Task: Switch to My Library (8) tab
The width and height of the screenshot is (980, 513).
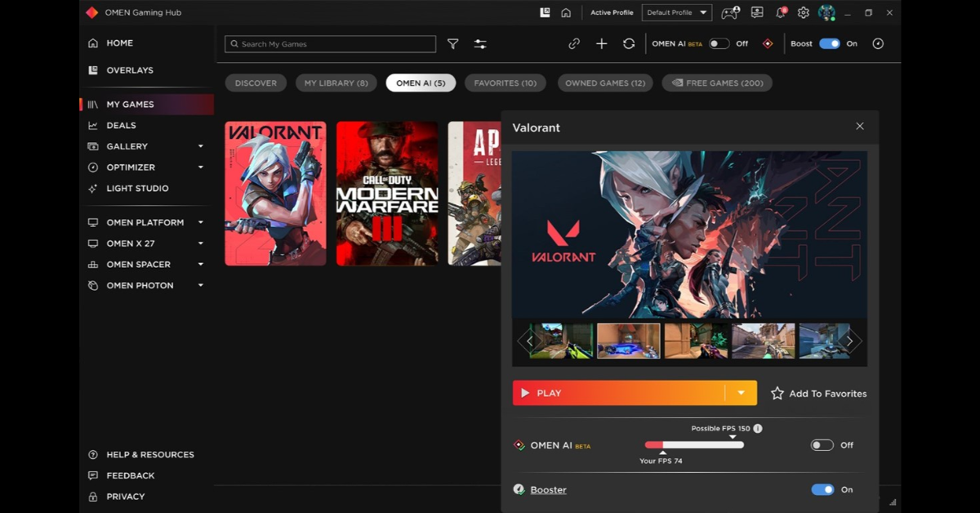Action: [336, 83]
